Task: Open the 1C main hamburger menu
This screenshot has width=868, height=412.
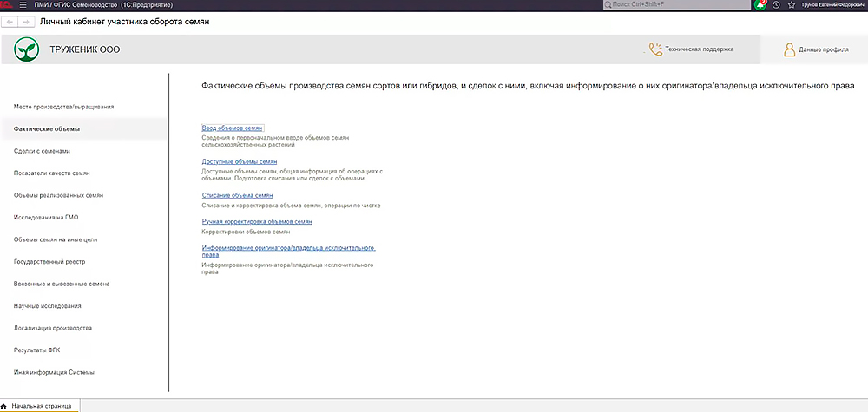Action: (22, 5)
